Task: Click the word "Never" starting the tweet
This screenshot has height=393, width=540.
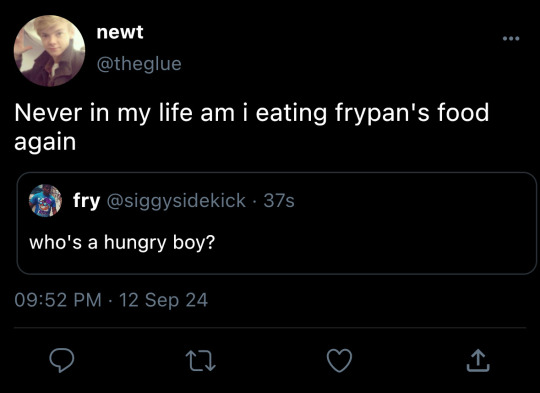Action: (x=49, y=113)
